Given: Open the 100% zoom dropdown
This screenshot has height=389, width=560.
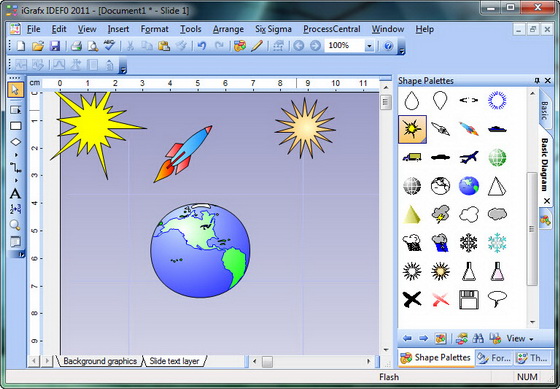Looking at the screenshot, I should click(369, 46).
